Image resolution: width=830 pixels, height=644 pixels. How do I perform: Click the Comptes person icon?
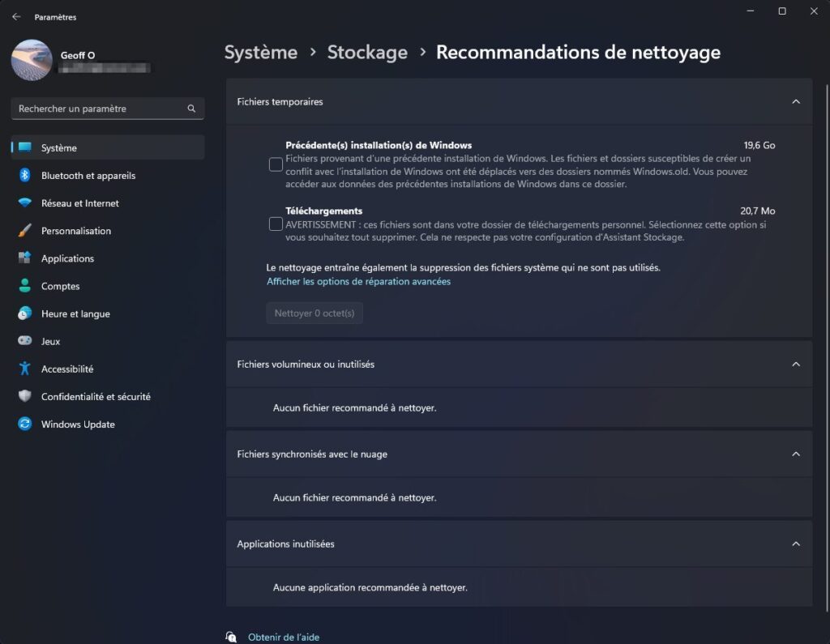point(25,286)
